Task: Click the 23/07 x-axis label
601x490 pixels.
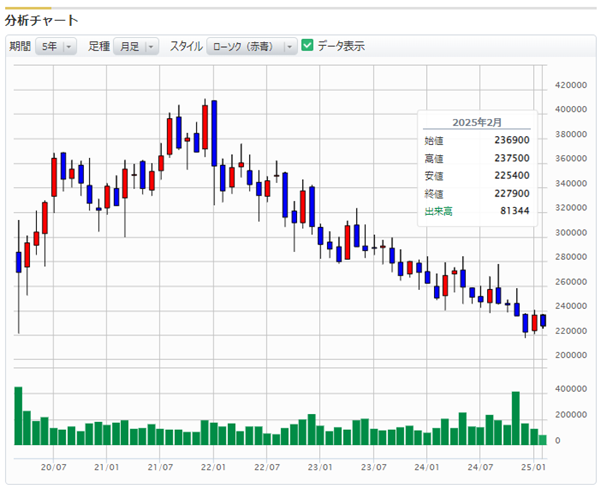Action: point(373,467)
